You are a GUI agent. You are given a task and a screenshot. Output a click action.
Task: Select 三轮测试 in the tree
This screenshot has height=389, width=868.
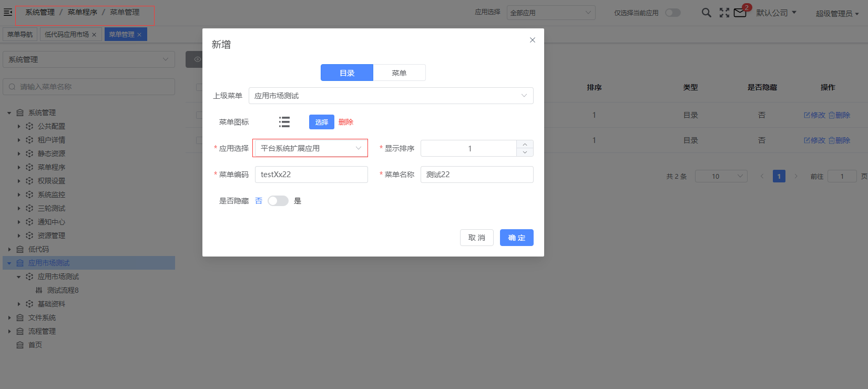(52, 208)
